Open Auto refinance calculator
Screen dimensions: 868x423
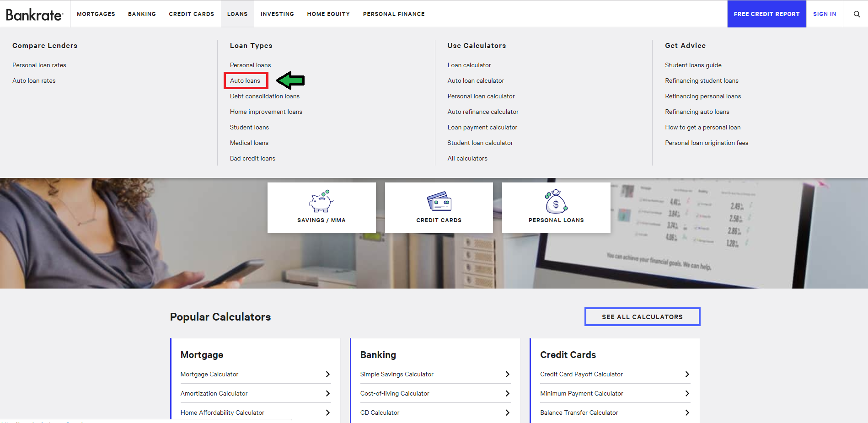point(483,112)
